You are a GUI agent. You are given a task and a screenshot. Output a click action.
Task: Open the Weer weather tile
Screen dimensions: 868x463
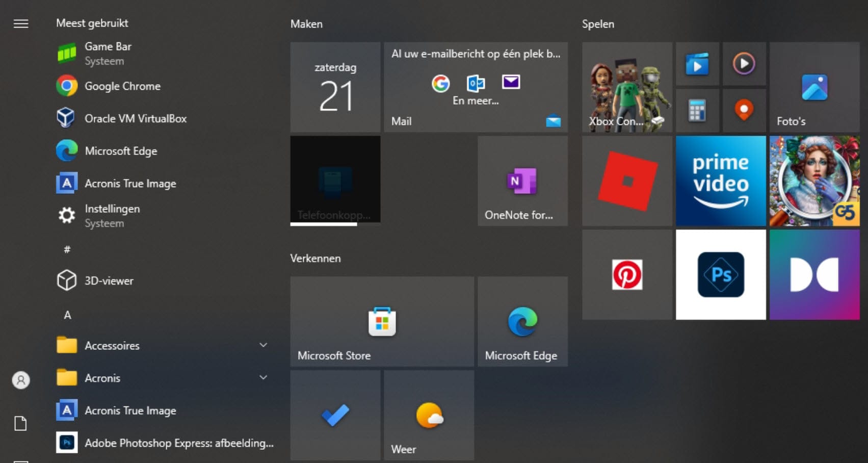point(429,415)
